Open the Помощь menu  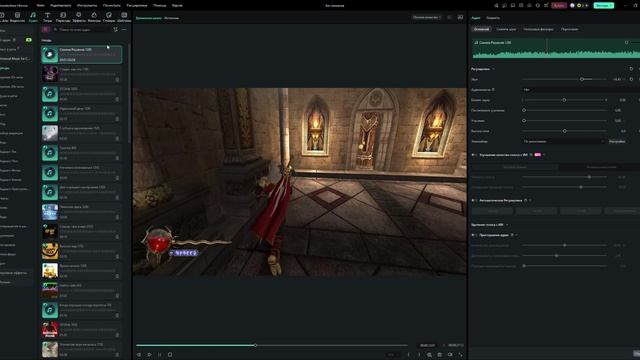pos(160,5)
